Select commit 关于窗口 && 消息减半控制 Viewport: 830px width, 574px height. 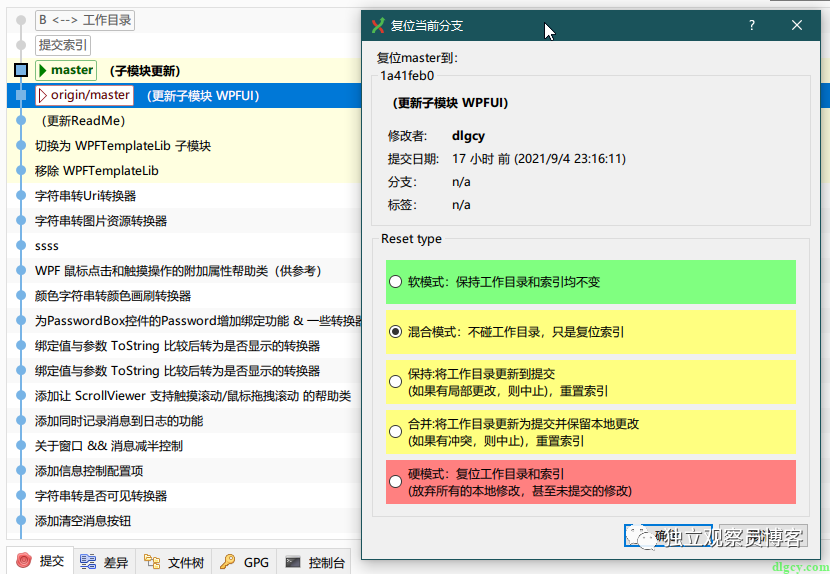click(184, 446)
